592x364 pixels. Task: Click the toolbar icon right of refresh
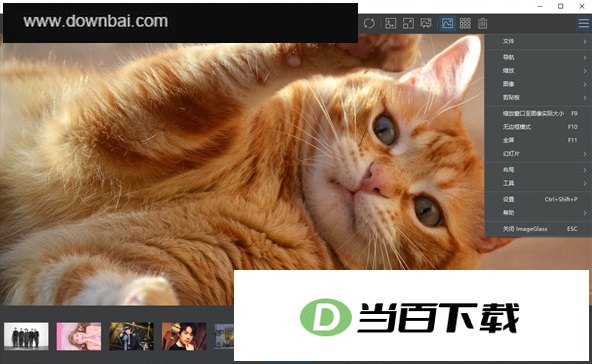tap(390, 23)
